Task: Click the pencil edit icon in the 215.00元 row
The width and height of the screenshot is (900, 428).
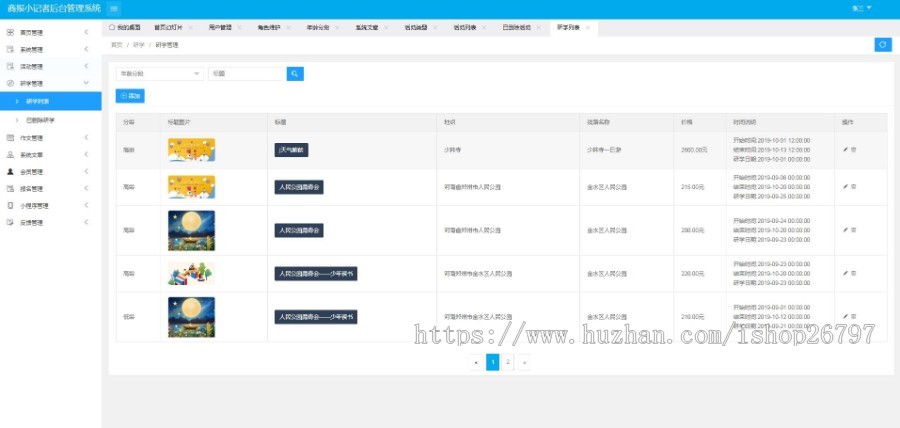Action: coord(845,186)
